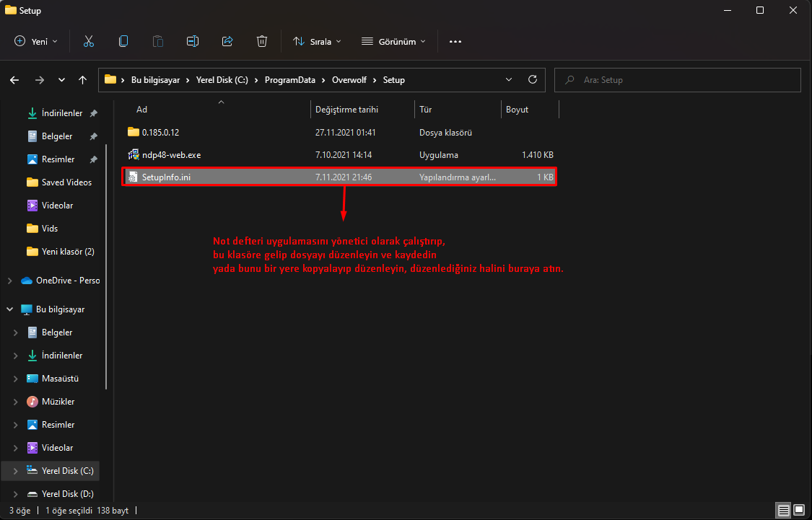Click the ndp48-web.exe file icon

click(x=134, y=155)
